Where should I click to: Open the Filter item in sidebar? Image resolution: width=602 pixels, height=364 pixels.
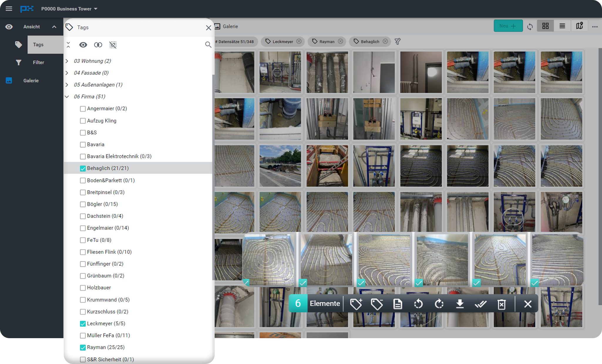tap(38, 63)
